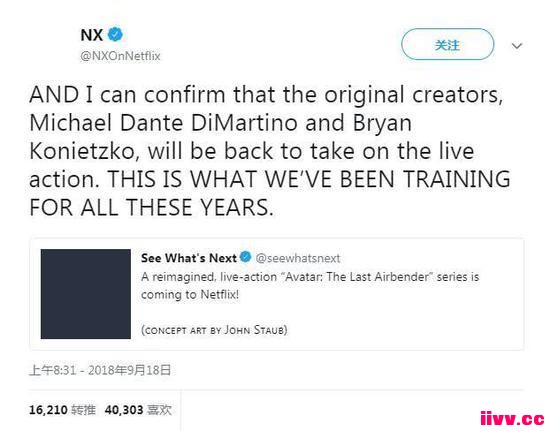
Task: Click the quoted text "coming to Netflix!"
Action: click(x=190, y=294)
